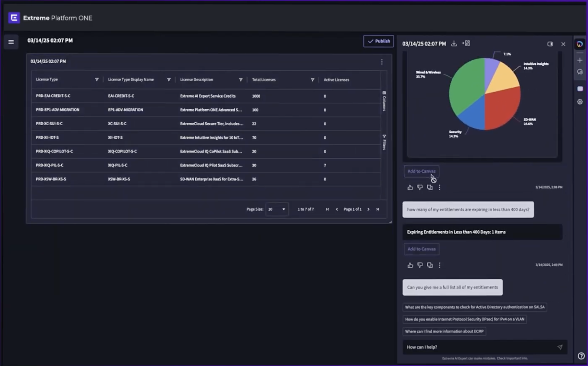The height and width of the screenshot is (366, 588).
Task: Sort by the Total Licenses column header
Action: (264, 79)
